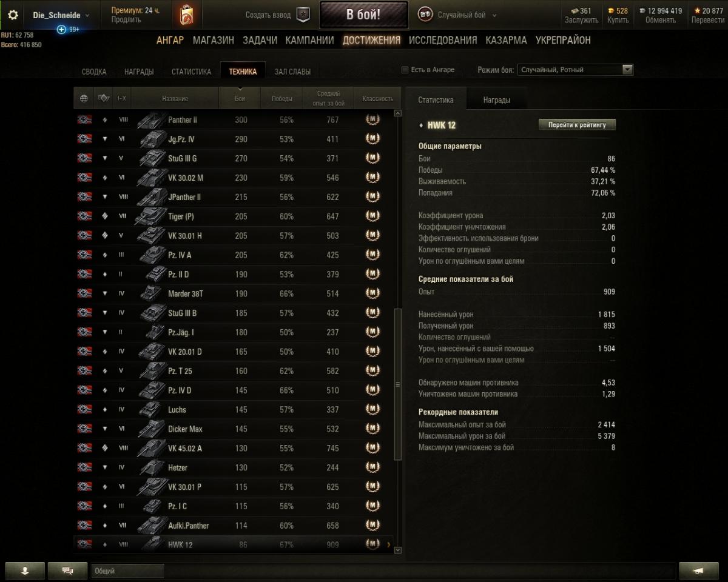Click the megaphone notification icon at bottom right
The height and width of the screenshot is (582, 728).
[698, 570]
